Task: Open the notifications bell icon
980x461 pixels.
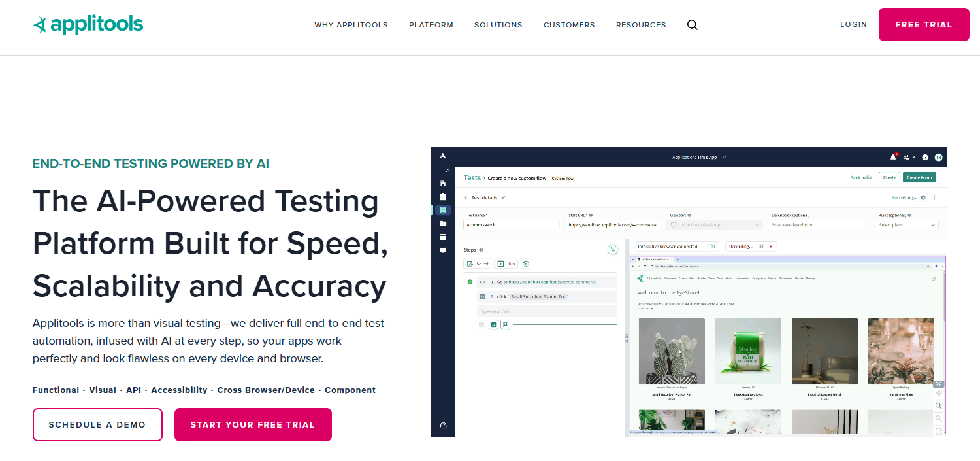Action: point(893,158)
